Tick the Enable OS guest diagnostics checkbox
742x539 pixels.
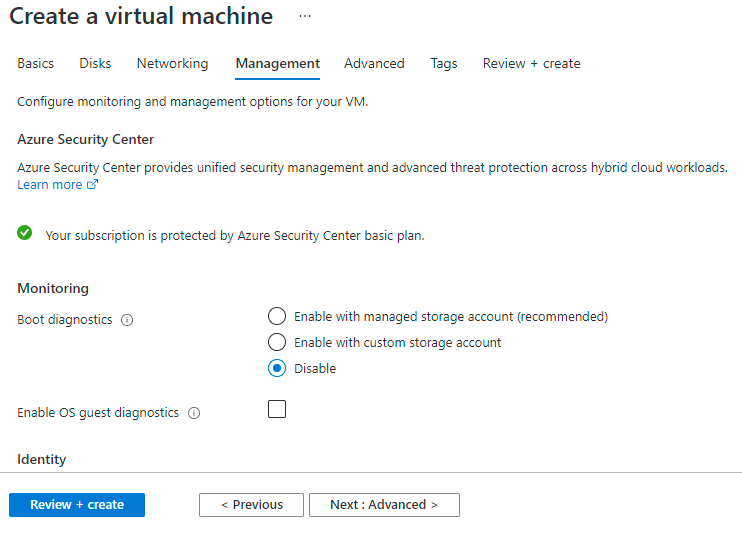coord(277,409)
